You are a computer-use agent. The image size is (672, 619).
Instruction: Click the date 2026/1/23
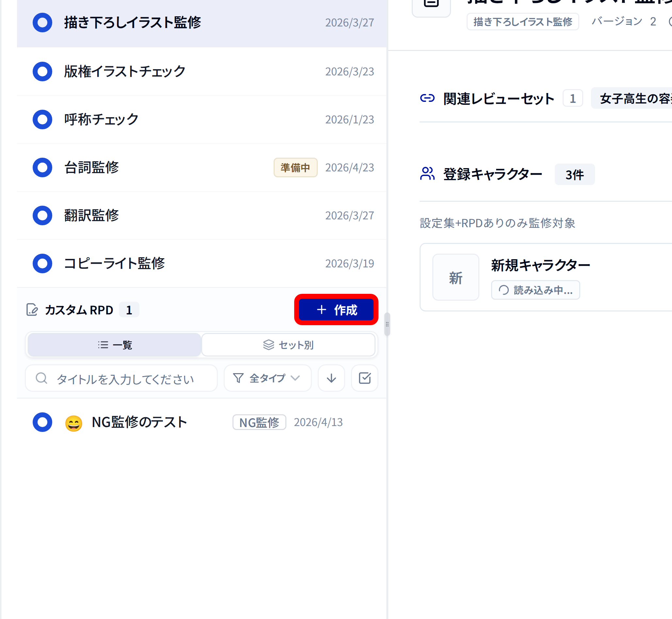click(349, 119)
